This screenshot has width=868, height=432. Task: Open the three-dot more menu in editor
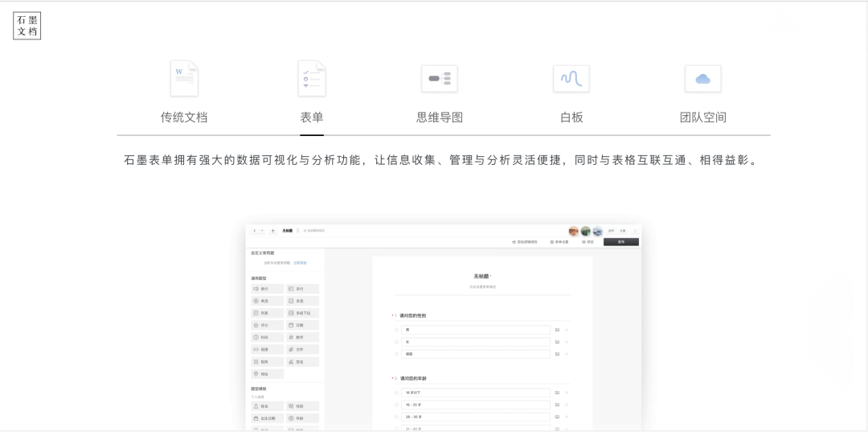pos(635,231)
